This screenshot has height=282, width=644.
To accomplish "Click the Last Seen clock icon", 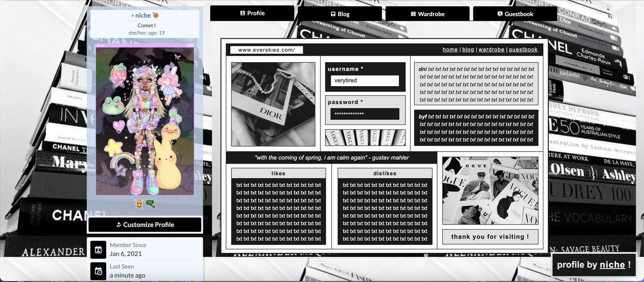I will tap(98, 271).
